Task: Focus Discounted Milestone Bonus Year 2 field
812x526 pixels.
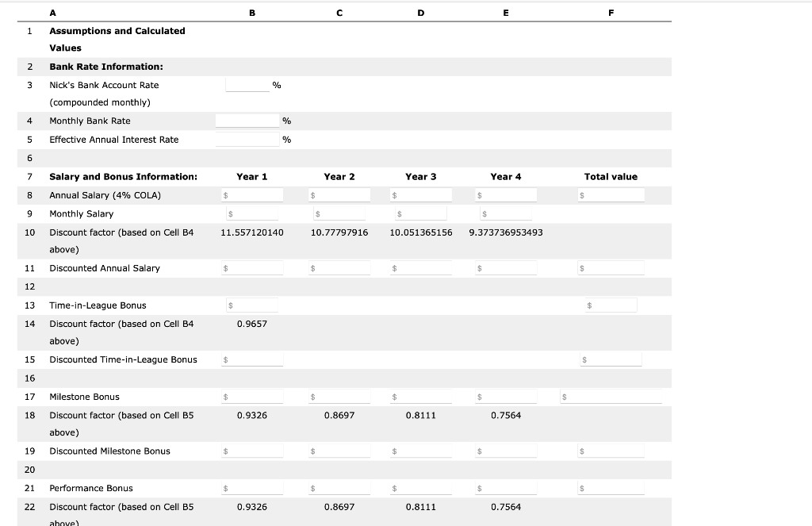Action: click(x=339, y=451)
